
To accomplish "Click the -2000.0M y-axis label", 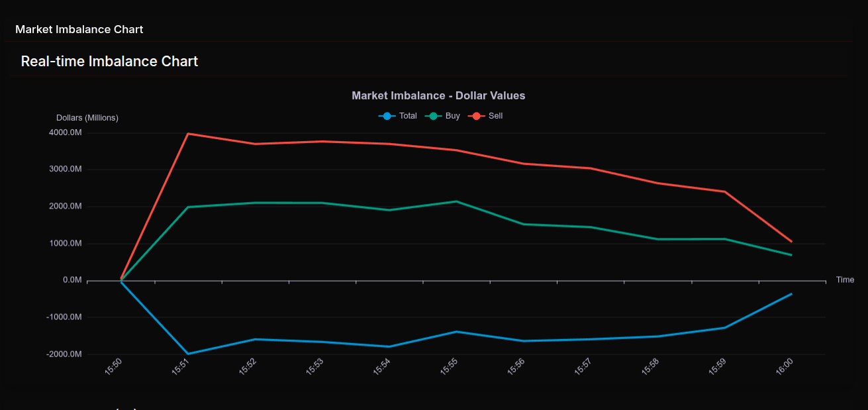I will [x=64, y=354].
